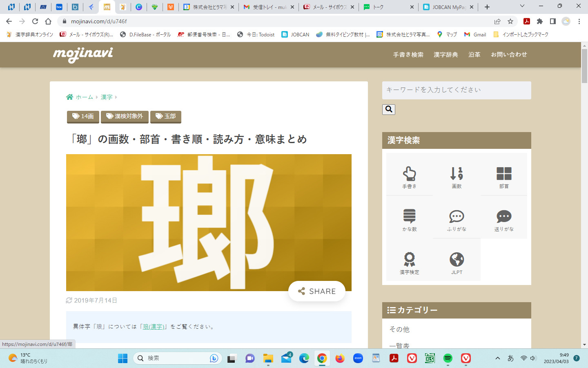Open お問い合わせ in the site header menu
This screenshot has width=588, height=368.
[509, 54]
